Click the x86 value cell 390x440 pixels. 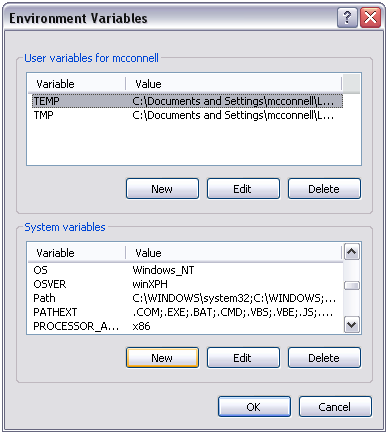point(141,326)
